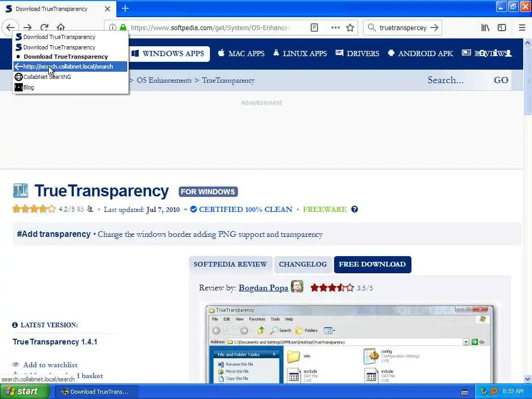This screenshot has width=532, height=399.
Task: Show site information icon in address bar
Action: click(x=113, y=28)
